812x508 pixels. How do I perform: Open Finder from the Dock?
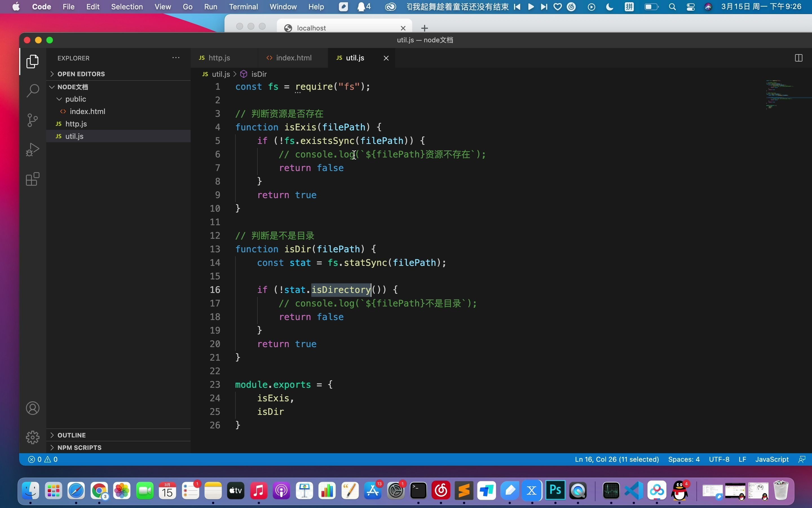point(30,491)
